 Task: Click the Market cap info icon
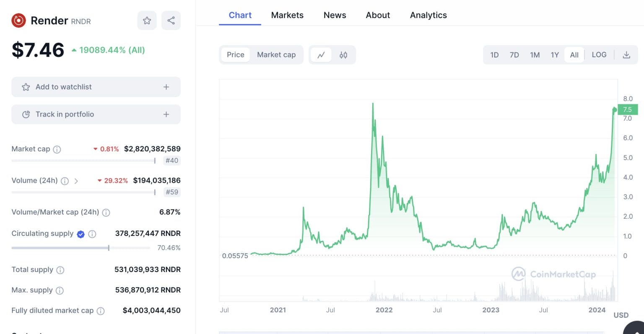(x=58, y=149)
